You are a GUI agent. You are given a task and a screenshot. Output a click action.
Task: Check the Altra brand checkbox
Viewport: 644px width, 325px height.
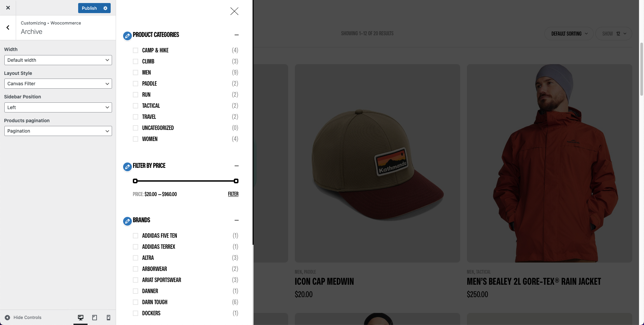(x=136, y=258)
